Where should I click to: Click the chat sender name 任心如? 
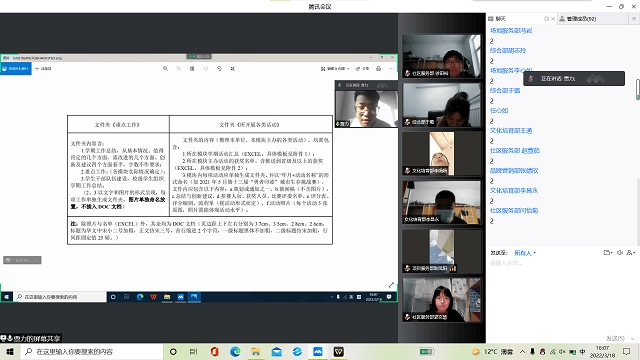(499, 111)
